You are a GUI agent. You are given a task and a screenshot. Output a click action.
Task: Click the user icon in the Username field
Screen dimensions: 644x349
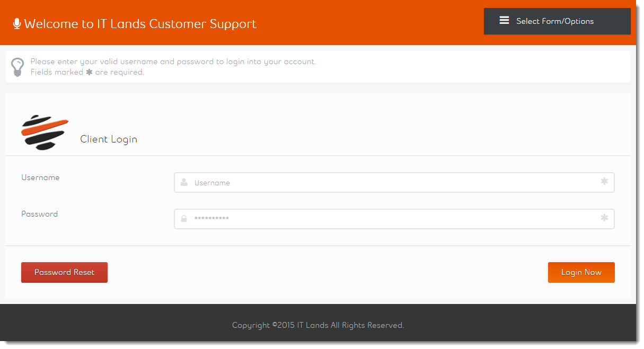coord(184,182)
